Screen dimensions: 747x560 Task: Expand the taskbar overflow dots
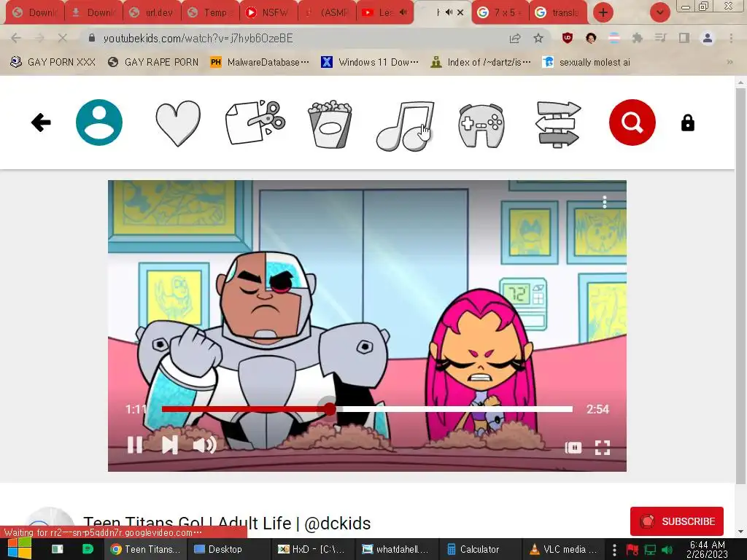coord(614,550)
